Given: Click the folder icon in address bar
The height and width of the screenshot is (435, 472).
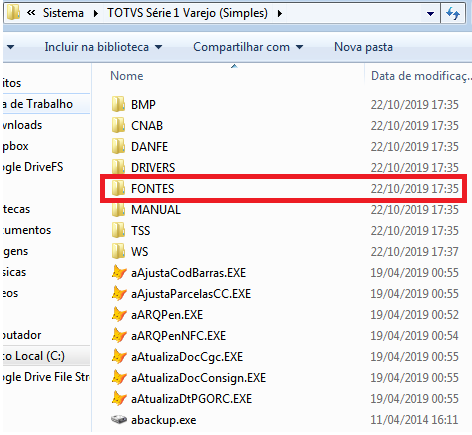Looking at the screenshot, I should click(14, 13).
